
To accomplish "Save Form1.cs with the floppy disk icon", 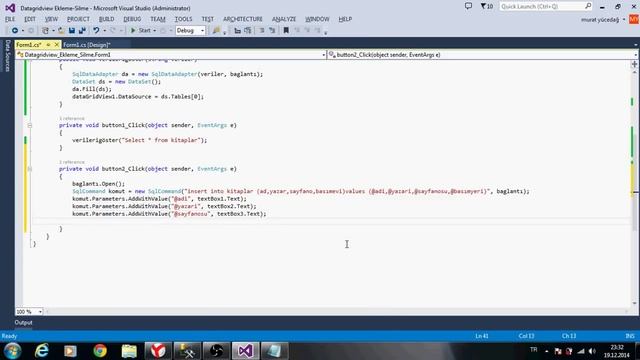I will pyautogui.click(x=72, y=31).
